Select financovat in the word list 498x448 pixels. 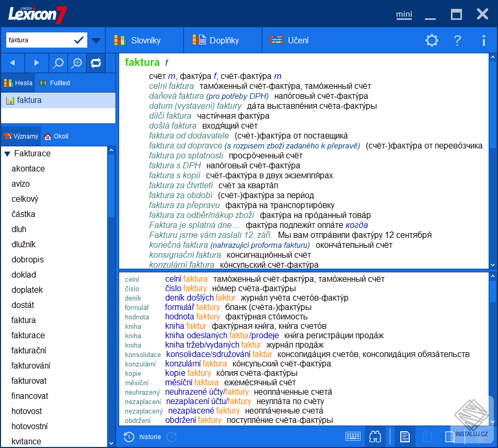point(30,396)
